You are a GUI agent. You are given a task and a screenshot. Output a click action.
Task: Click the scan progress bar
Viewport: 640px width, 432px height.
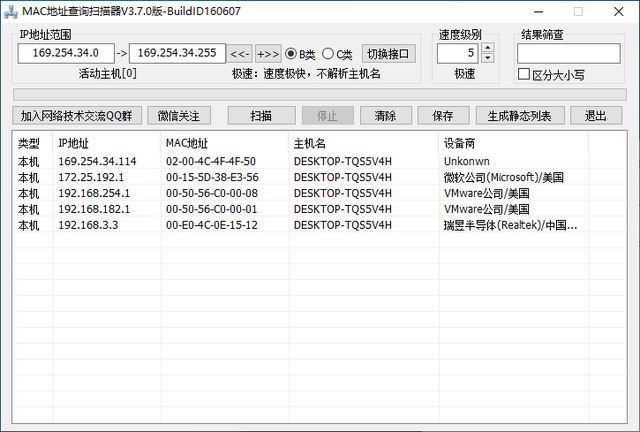[320, 94]
